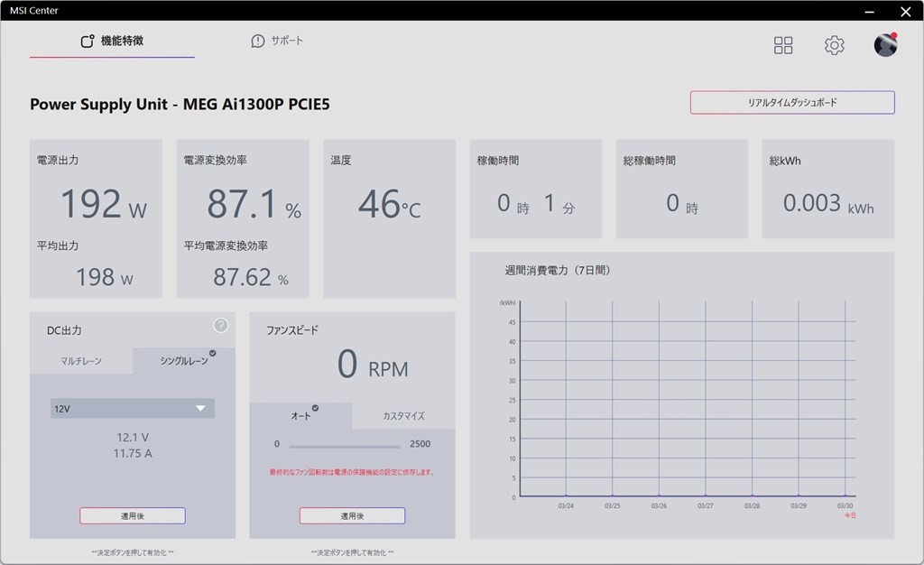
Task: Click the 機能特徴 tab icon
Action: coord(88,42)
